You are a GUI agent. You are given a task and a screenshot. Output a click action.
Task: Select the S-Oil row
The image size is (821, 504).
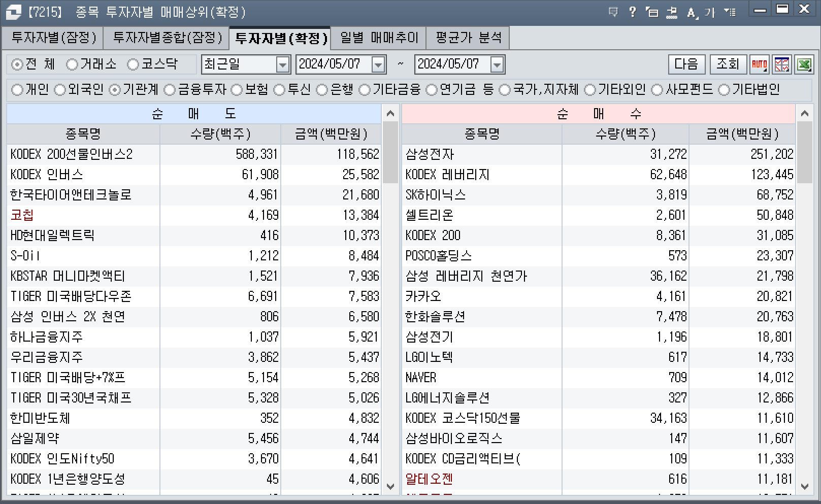[x=194, y=256]
